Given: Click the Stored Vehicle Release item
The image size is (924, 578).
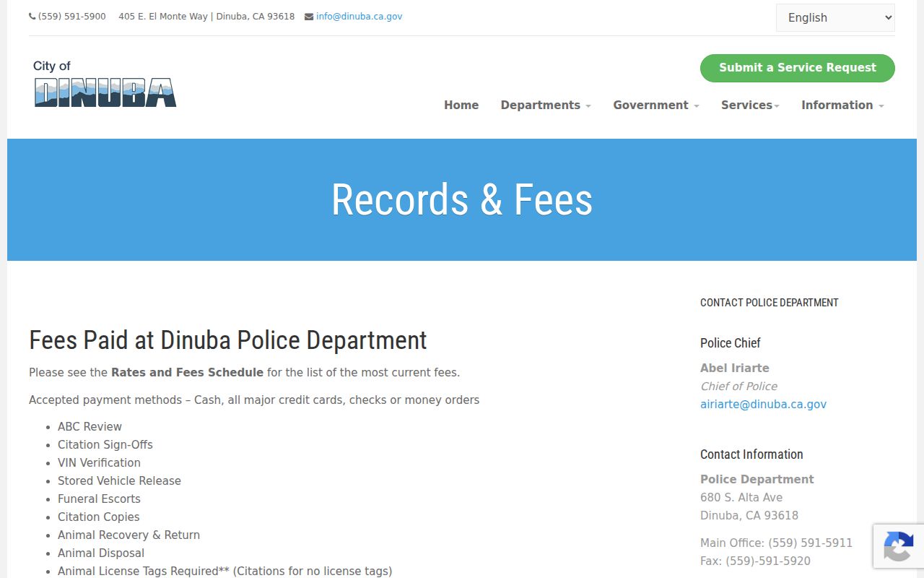Looking at the screenshot, I should click(119, 481).
